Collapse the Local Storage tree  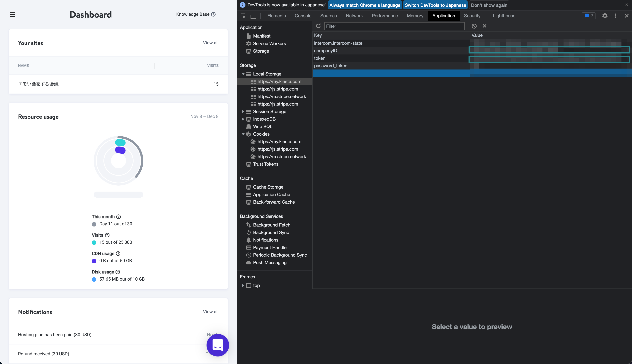243,74
